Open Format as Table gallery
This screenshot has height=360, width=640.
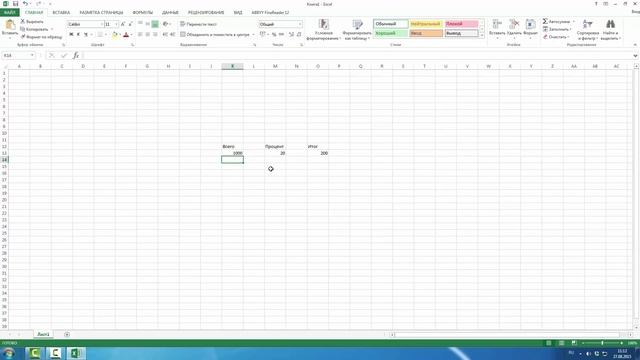tap(357, 30)
